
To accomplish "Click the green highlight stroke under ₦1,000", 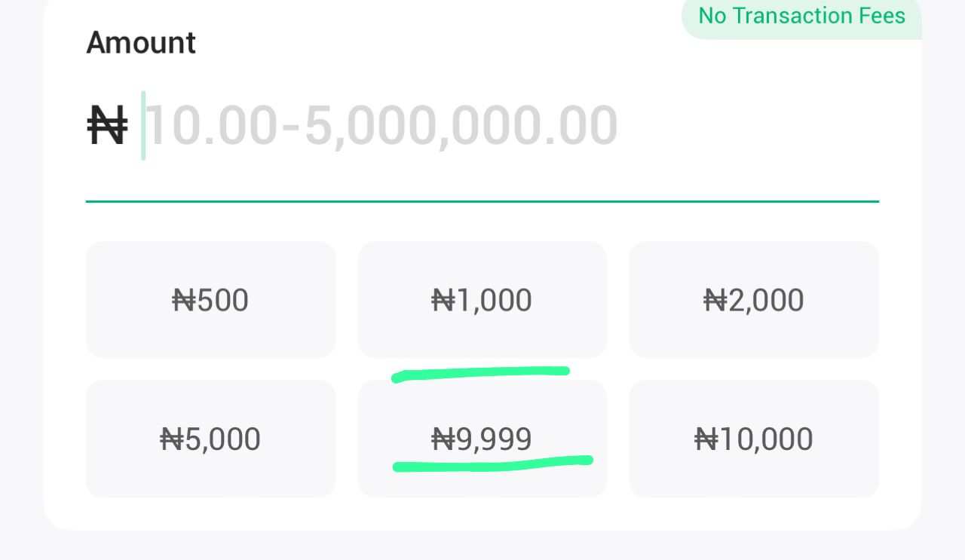I will pos(481,372).
